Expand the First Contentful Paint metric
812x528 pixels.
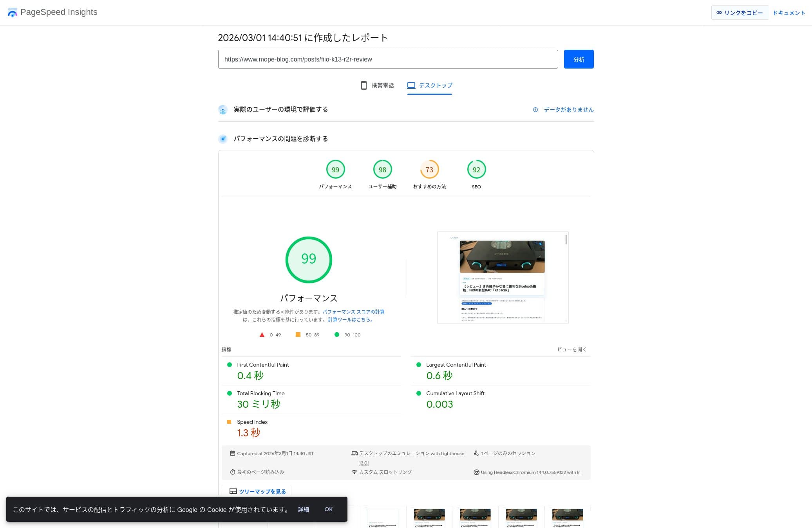(263, 365)
